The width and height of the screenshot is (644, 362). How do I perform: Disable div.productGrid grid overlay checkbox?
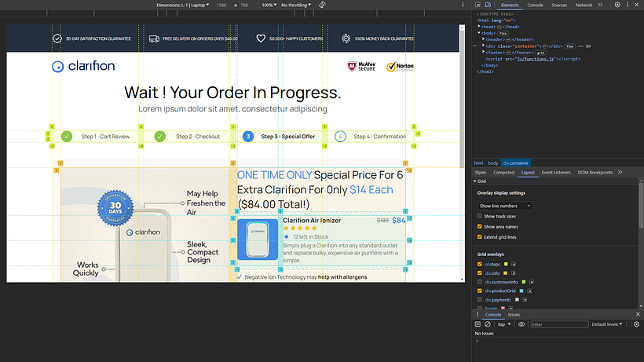(480, 291)
